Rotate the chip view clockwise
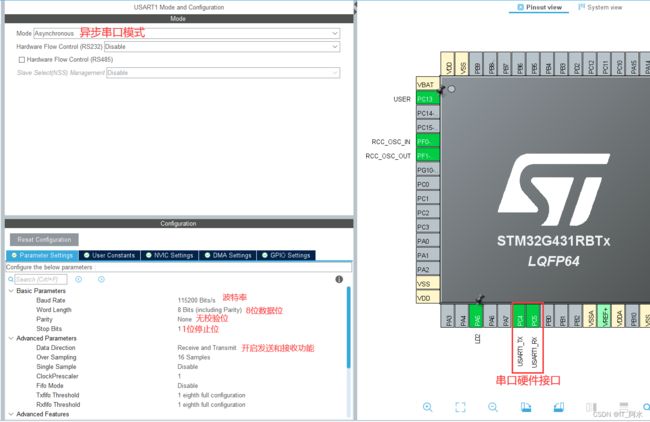Viewport: 650px width, 422px height. coord(526,407)
